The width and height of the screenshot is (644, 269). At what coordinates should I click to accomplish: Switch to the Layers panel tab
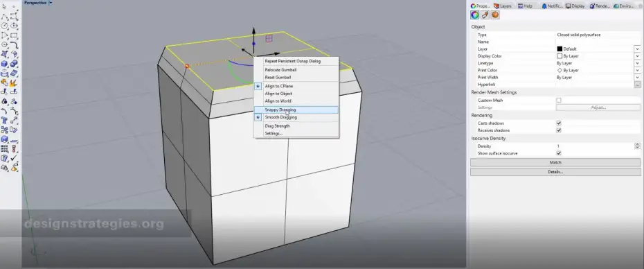click(x=503, y=6)
